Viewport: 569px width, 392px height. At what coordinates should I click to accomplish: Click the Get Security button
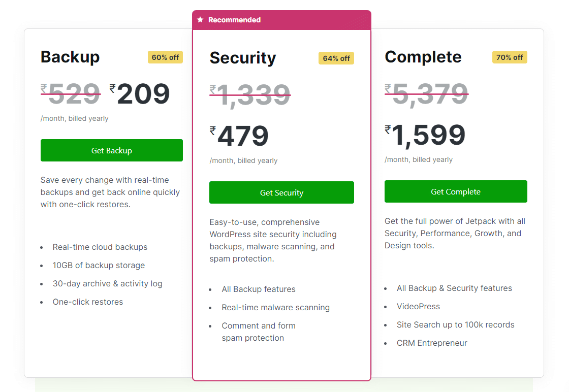tap(281, 192)
